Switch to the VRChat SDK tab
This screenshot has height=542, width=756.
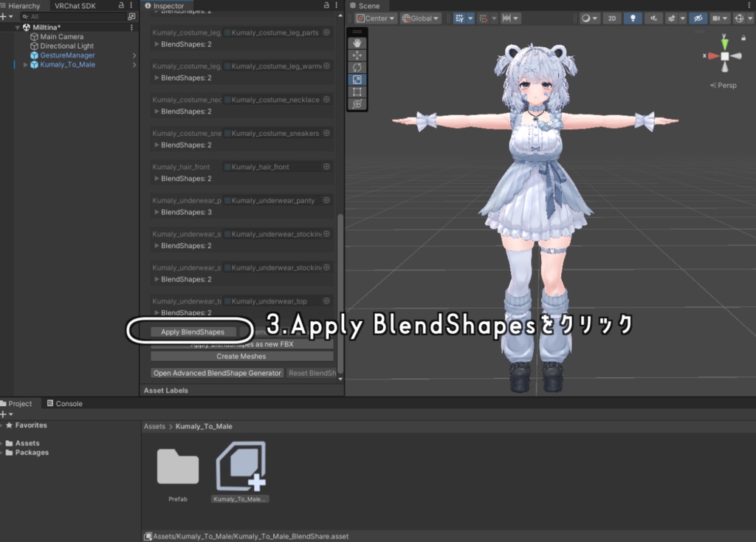click(75, 6)
